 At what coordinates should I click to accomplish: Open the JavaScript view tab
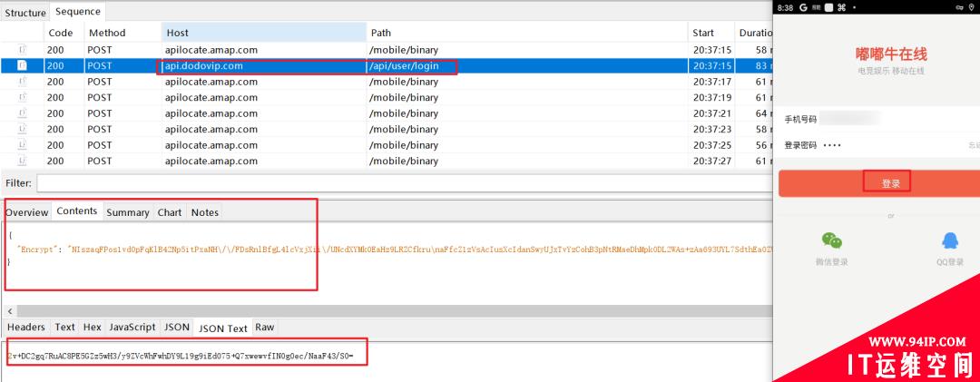click(132, 327)
